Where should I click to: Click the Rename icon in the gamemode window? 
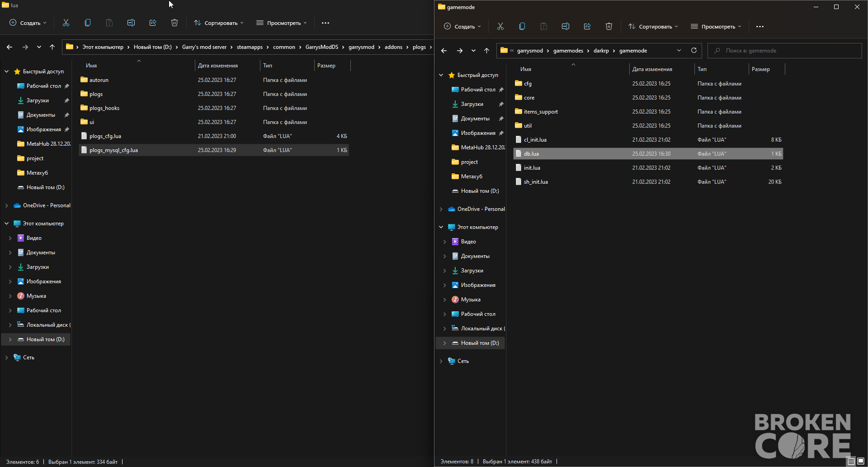click(566, 26)
